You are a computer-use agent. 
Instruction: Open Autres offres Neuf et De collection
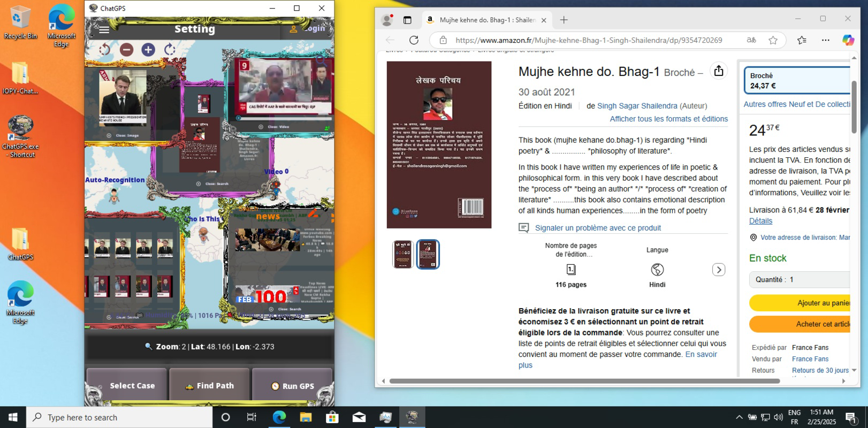tap(797, 104)
